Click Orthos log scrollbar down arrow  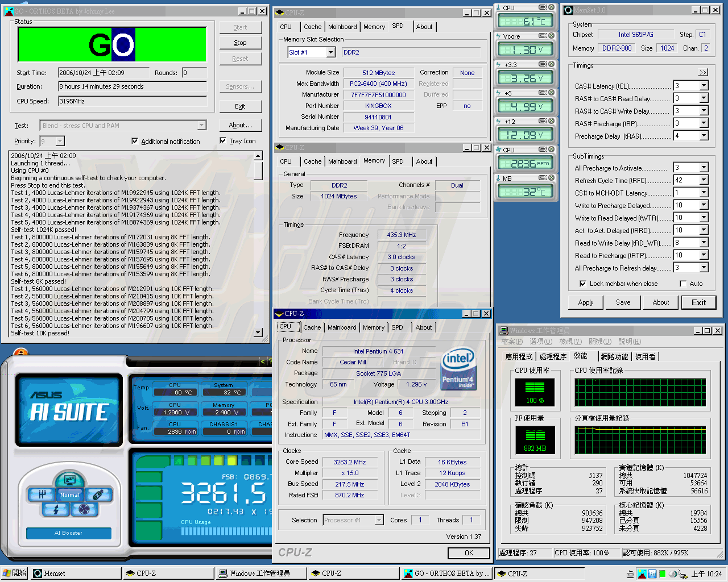coord(258,332)
